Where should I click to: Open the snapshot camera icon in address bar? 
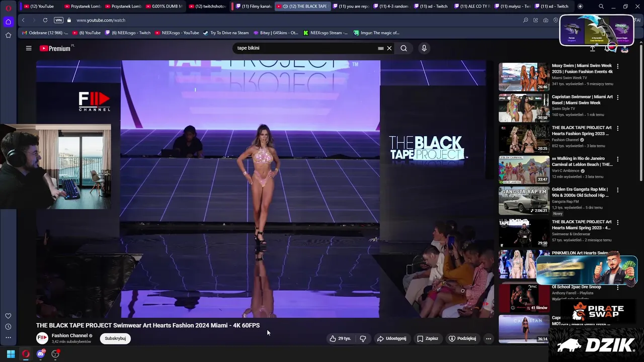[x=546, y=20]
